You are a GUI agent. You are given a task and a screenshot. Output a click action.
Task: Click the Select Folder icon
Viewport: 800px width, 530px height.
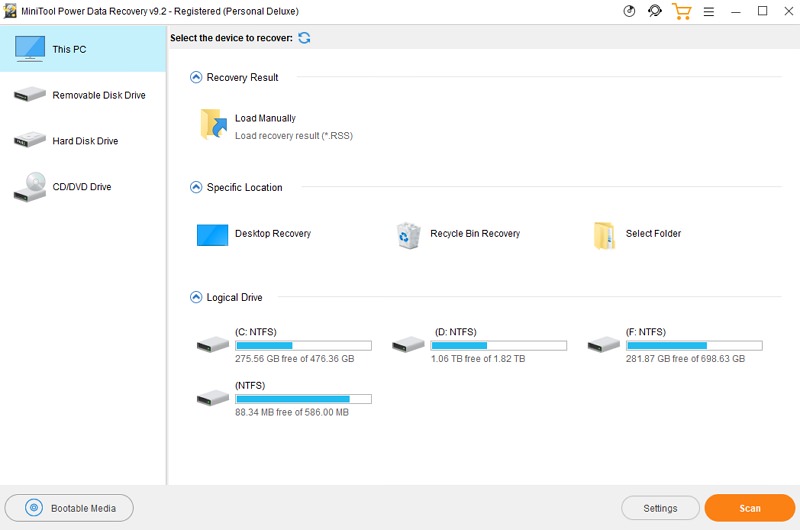[604, 235]
